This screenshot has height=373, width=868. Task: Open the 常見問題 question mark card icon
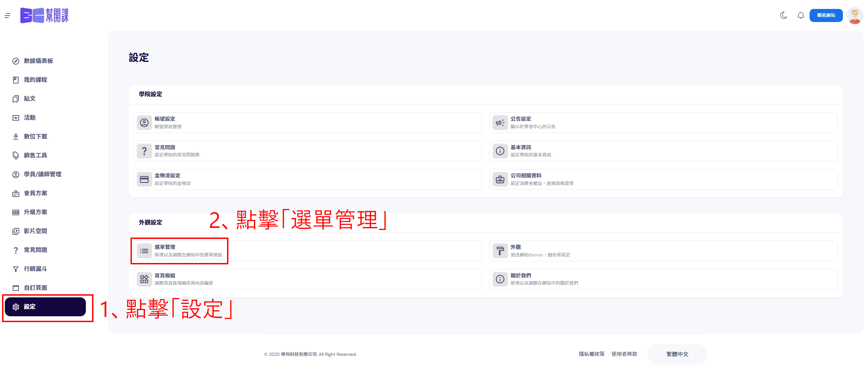[x=144, y=151]
